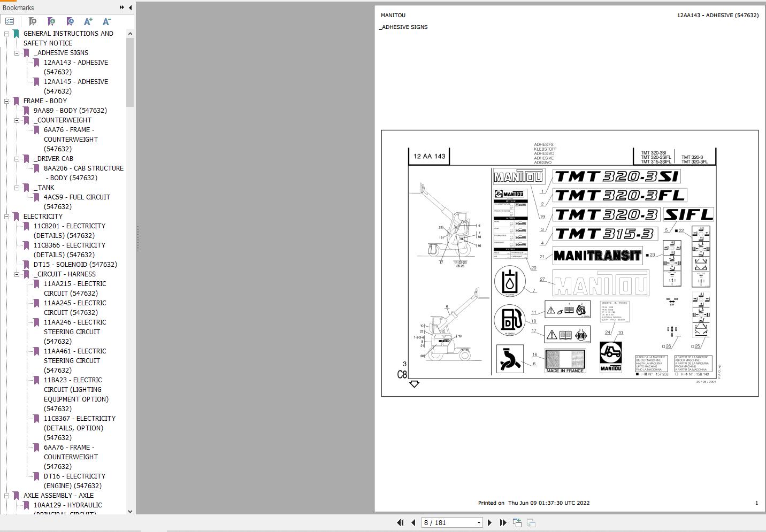Select the FRAME - BODY bookmark heading
The height and width of the screenshot is (532, 766).
pyautogui.click(x=45, y=101)
